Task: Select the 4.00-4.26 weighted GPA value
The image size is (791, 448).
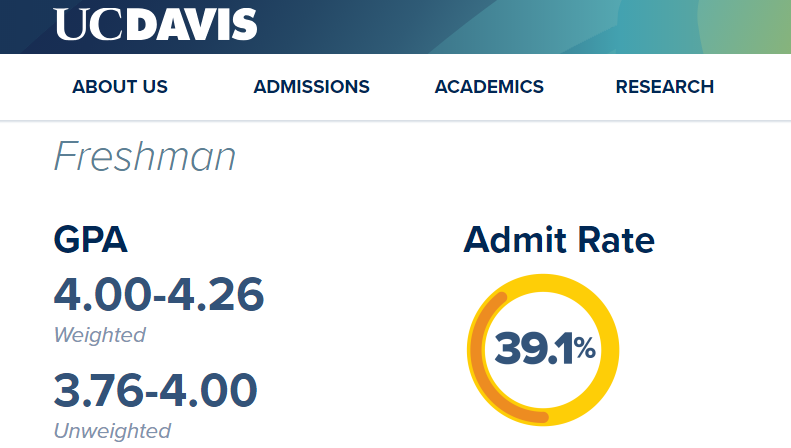Action: click(x=158, y=293)
